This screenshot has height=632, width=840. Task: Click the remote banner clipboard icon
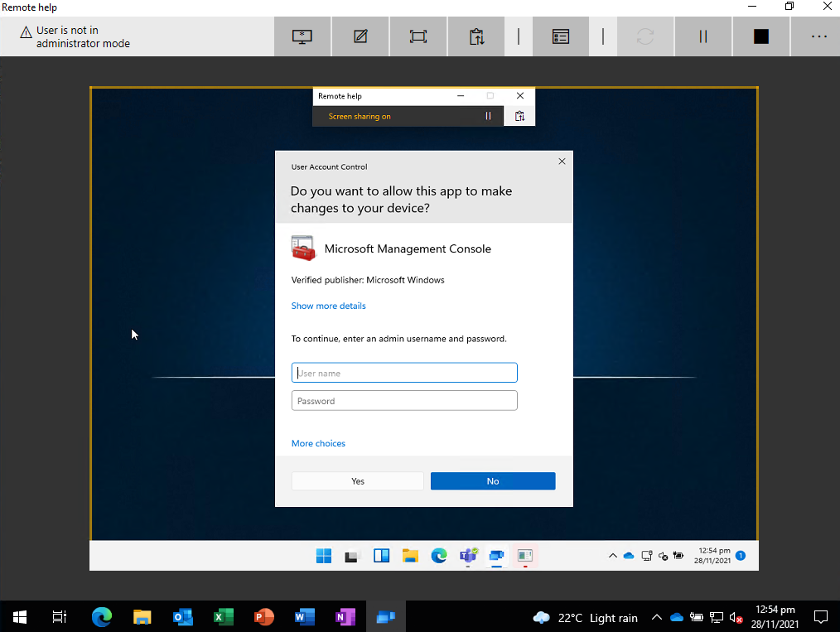click(519, 116)
